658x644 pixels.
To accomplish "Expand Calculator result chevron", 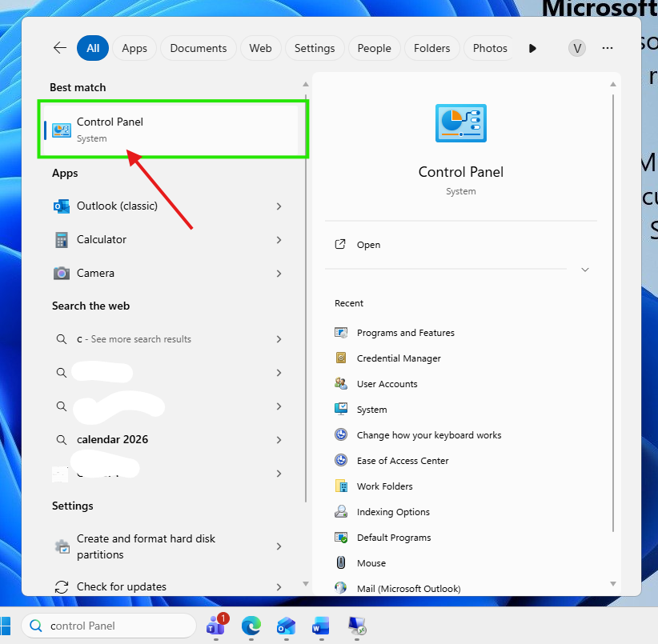I will pos(279,240).
